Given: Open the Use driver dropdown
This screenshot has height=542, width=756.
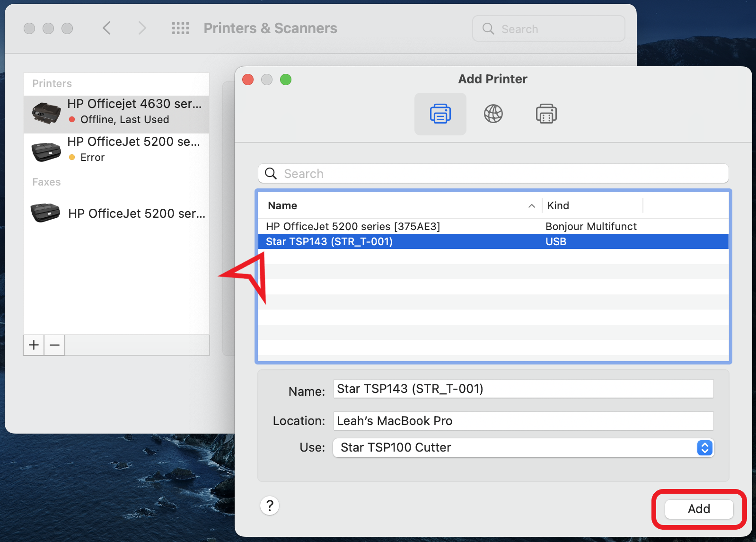Looking at the screenshot, I should coord(523,448).
